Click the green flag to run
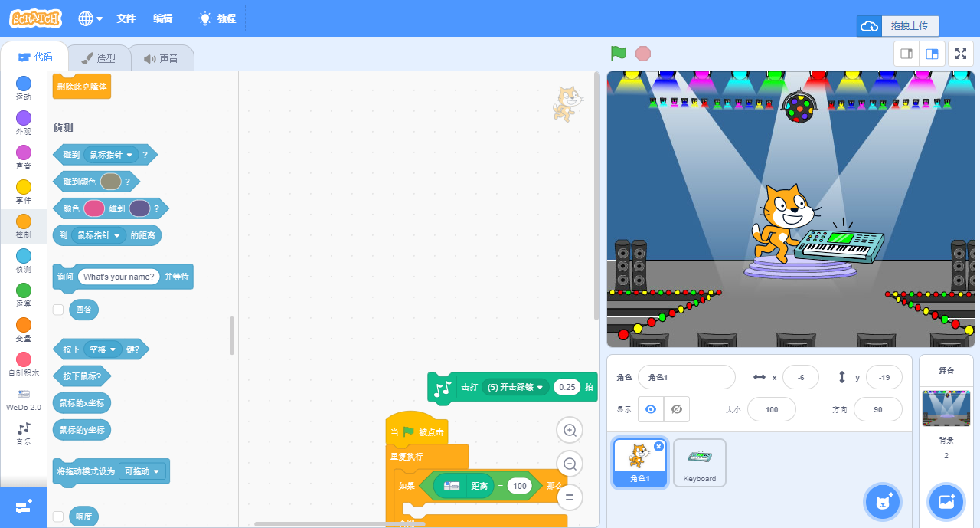The image size is (980, 528). point(619,54)
